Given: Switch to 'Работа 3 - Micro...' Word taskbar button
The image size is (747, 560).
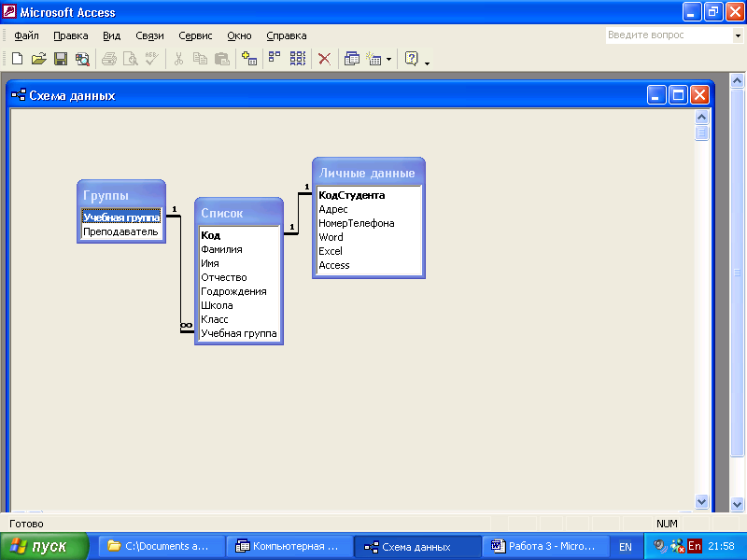Looking at the screenshot, I should coord(546,546).
